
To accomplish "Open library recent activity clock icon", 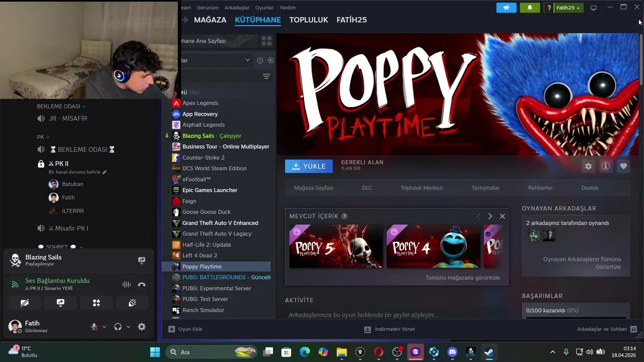I will [x=260, y=60].
